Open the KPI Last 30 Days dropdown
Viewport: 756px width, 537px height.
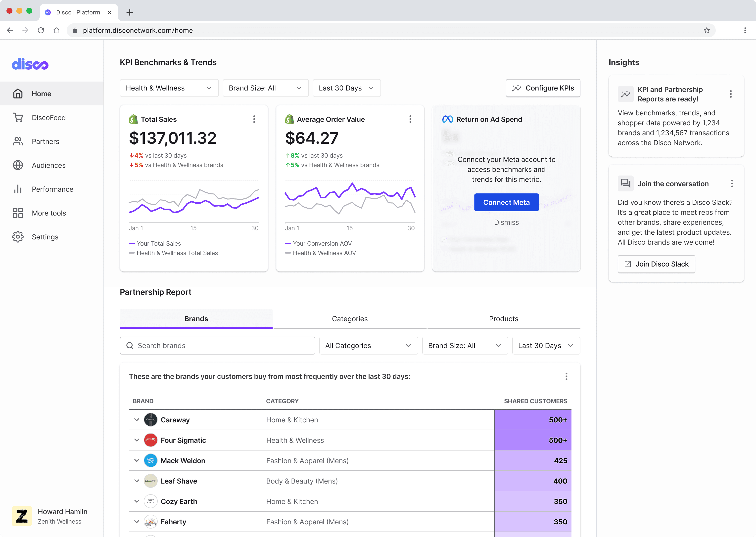(x=347, y=88)
